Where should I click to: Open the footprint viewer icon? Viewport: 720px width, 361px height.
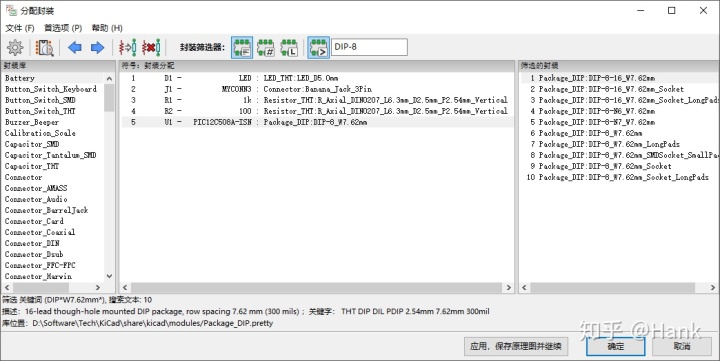tap(45, 47)
